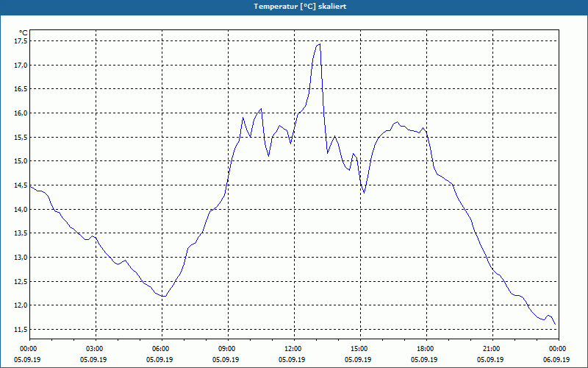Click the 05.09.19 date under the first 00:00
Viewport: 588px width, 368px height.
point(27,360)
